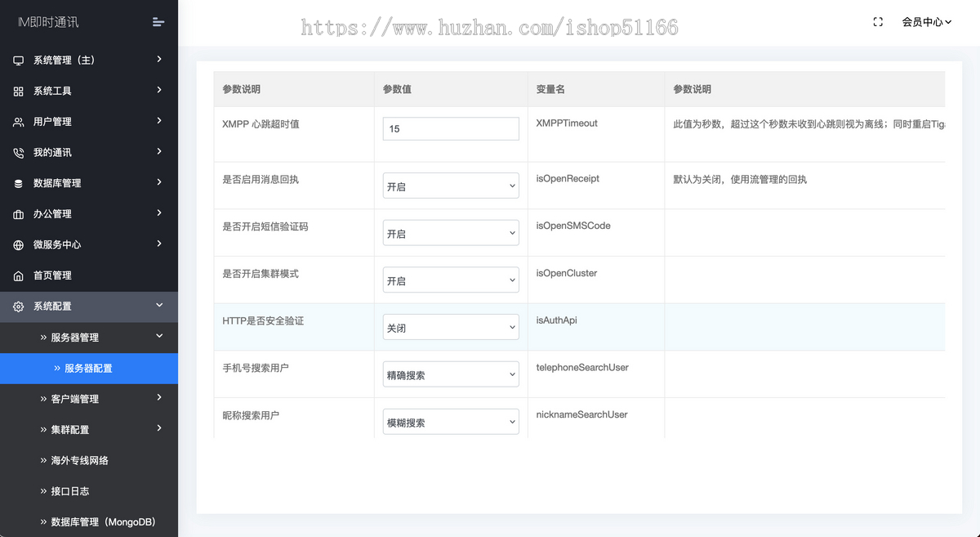Click the phone icon beside 我的通讯

tap(18, 153)
